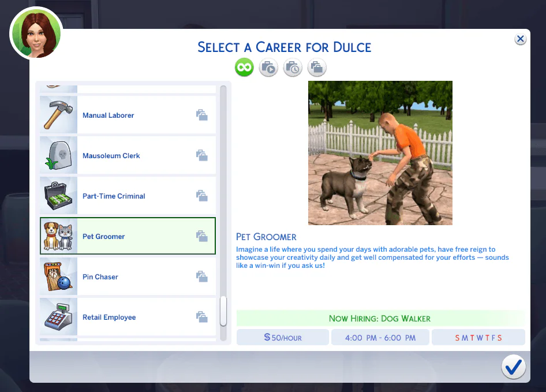Filter by part-time careers clock briefcase icon
The width and height of the screenshot is (546, 392).
[293, 67]
